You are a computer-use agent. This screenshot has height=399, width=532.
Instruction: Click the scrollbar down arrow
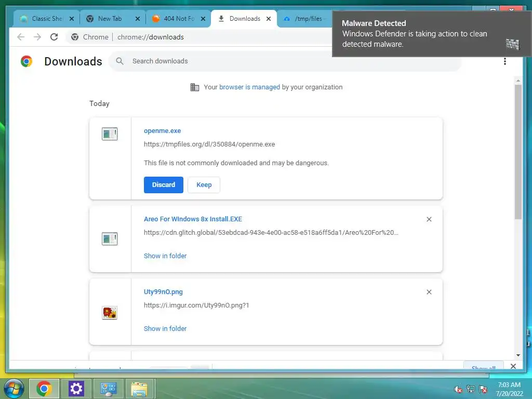(x=518, y=355)
